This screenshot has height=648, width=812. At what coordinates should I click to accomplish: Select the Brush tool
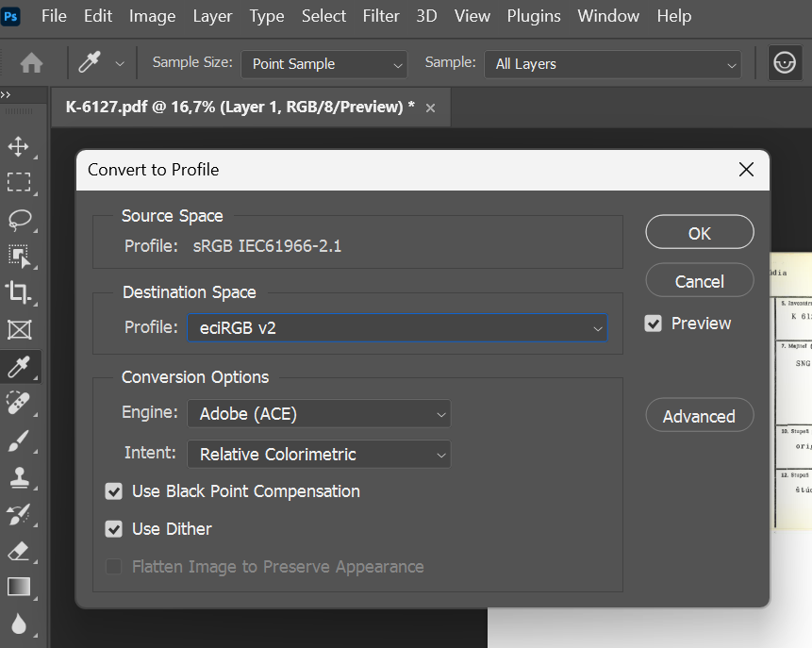coord(19,440)
